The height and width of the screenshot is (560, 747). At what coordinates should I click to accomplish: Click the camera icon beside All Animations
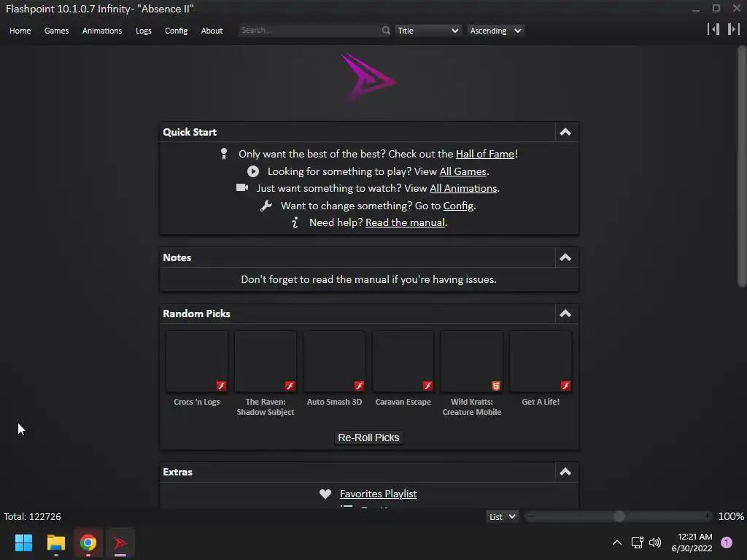(x=242, y=187)
